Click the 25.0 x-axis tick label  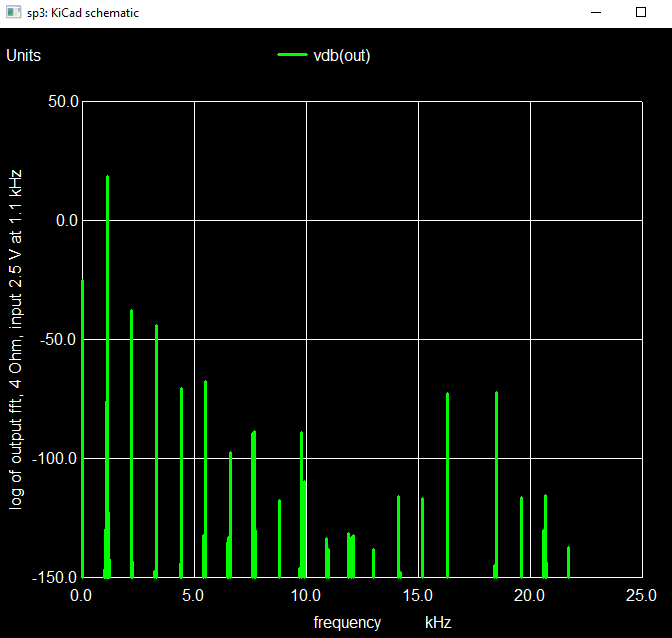(642, 596)
